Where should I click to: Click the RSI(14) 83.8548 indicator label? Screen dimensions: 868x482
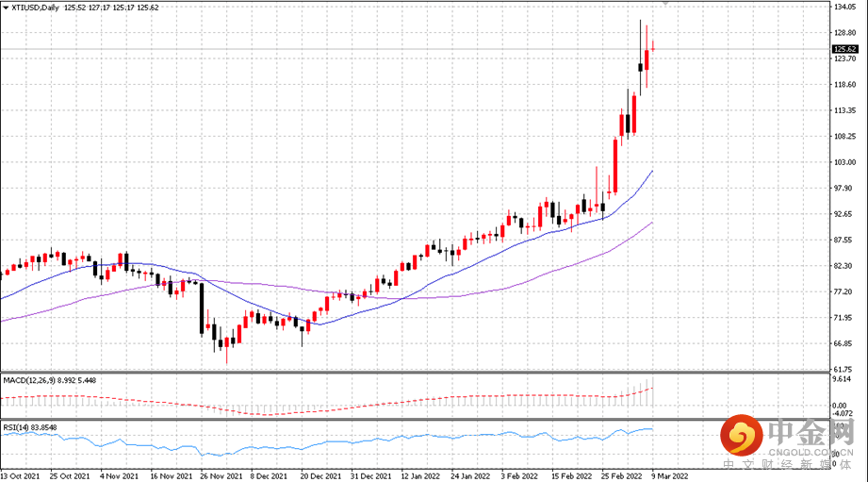point(30,427)
